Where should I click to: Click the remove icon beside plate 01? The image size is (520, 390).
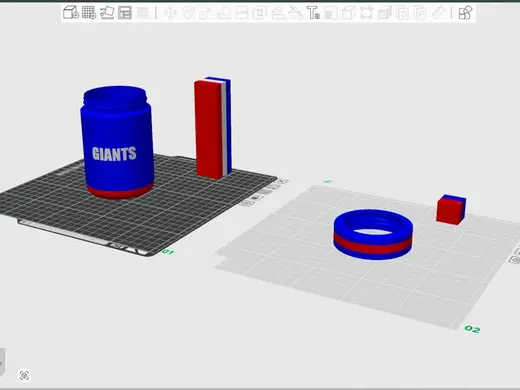click(283, 182)
